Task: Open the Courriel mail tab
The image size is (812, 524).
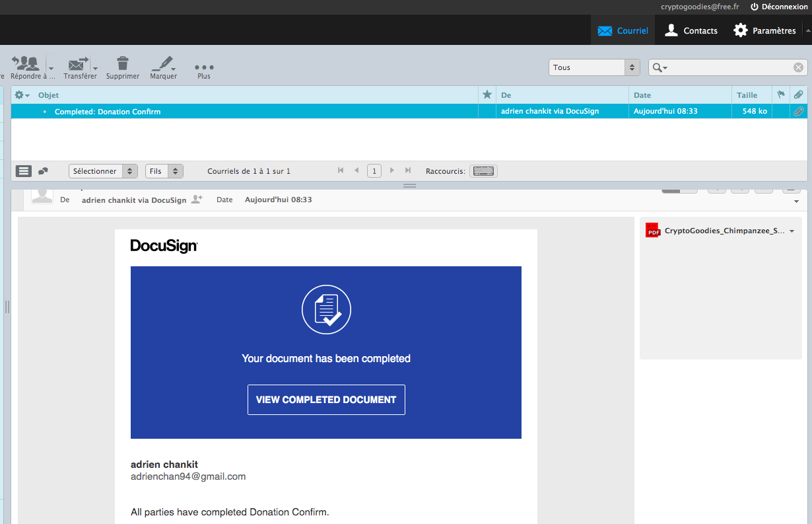Action: [623, 30]
